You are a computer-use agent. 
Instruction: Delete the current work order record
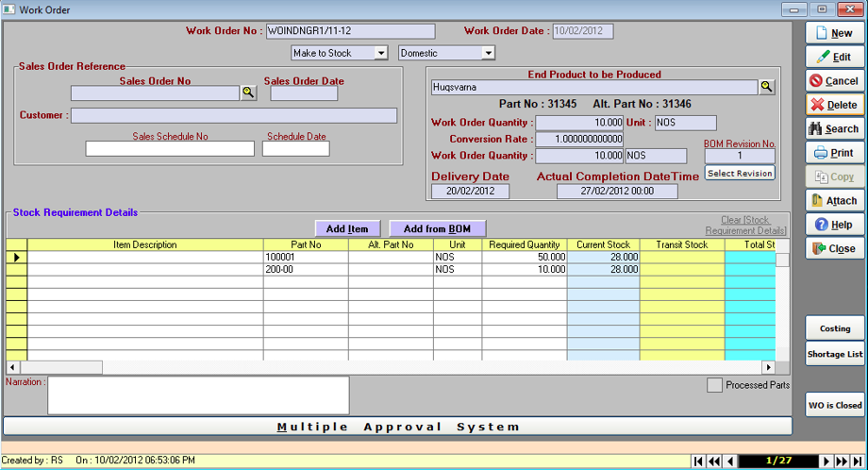point(834,105)
